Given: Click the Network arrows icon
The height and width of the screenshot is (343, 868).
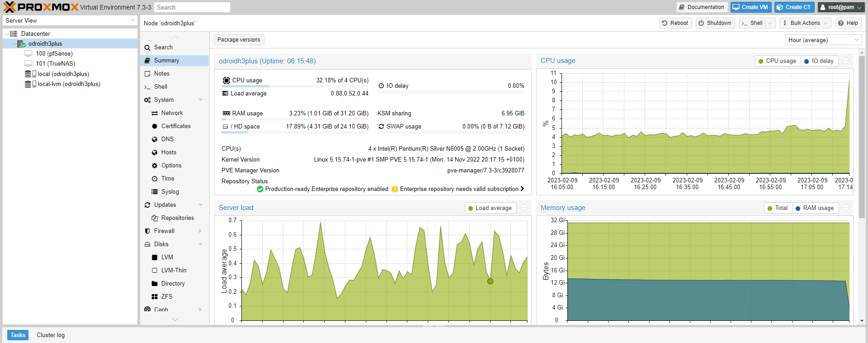Looking at the screenshot, I should tap(155, 113).
